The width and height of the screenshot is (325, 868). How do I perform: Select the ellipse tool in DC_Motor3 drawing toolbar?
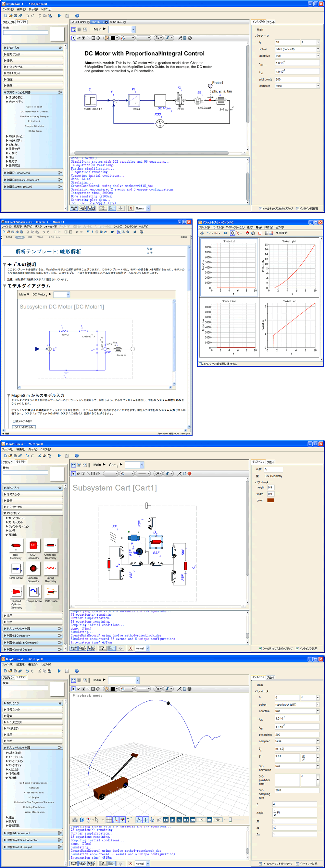point(98,38)
